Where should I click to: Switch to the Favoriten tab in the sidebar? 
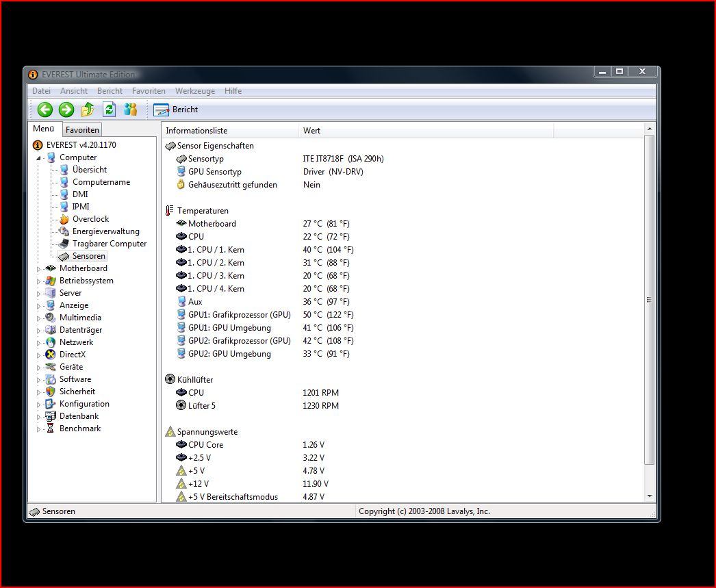(x=82, y=129)
